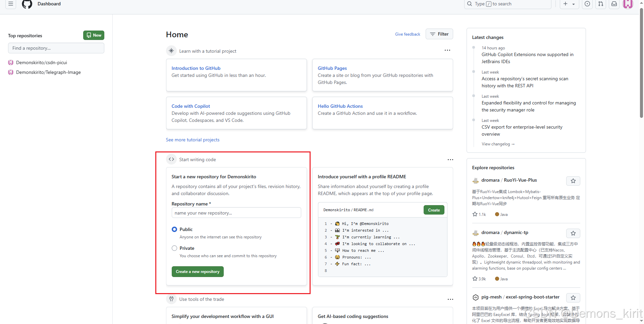
Task: Click the Give feedback link
Action: point(408,34)
